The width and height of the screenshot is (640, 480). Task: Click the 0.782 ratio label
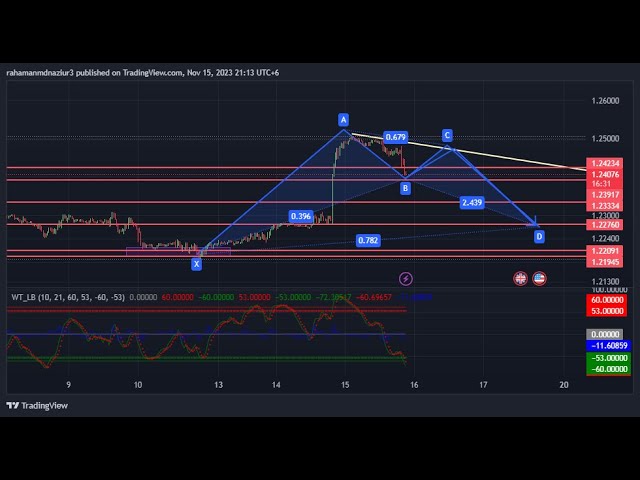tap(368, 241)
